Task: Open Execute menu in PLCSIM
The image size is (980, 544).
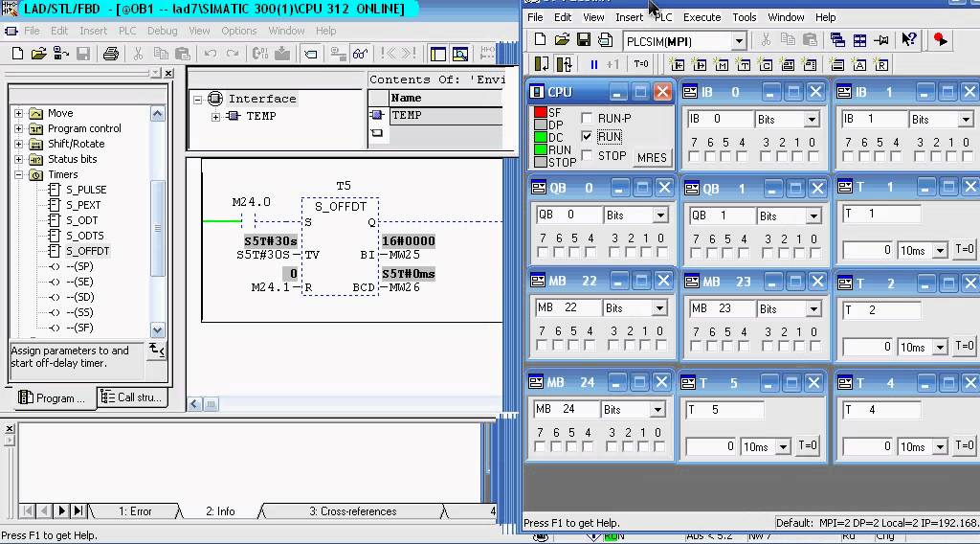Action: coord(702,17)
